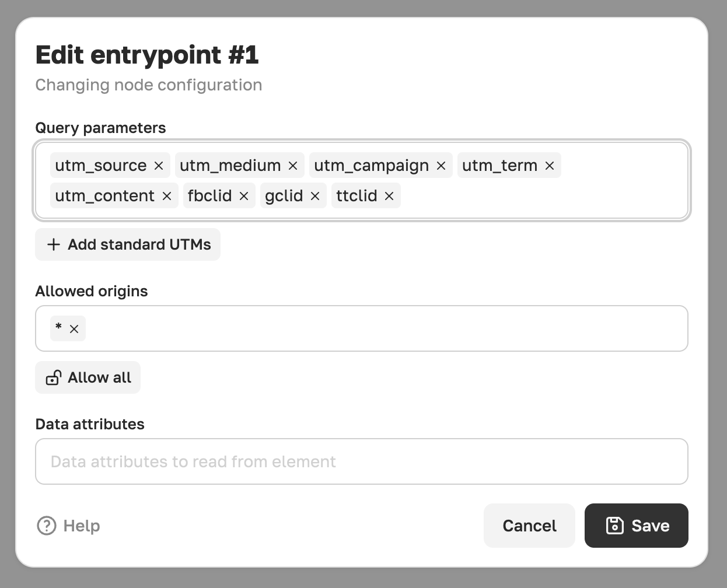Viewport: 727px width, 588px height.
Task: Remove the fbclid parameter
Action: click(244, 196)
